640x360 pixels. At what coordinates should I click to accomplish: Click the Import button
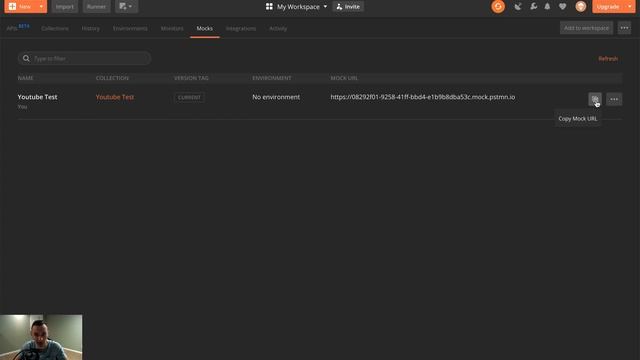click(64, 7)
